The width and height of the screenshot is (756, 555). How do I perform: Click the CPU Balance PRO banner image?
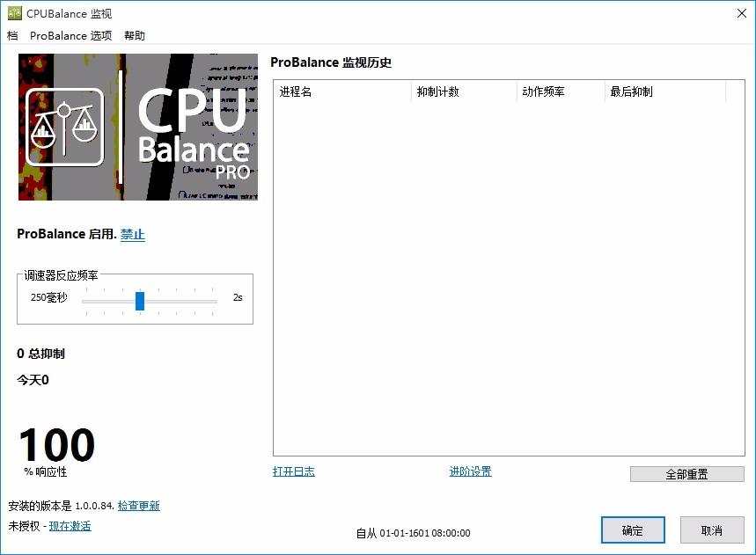[x=138, y=127]
